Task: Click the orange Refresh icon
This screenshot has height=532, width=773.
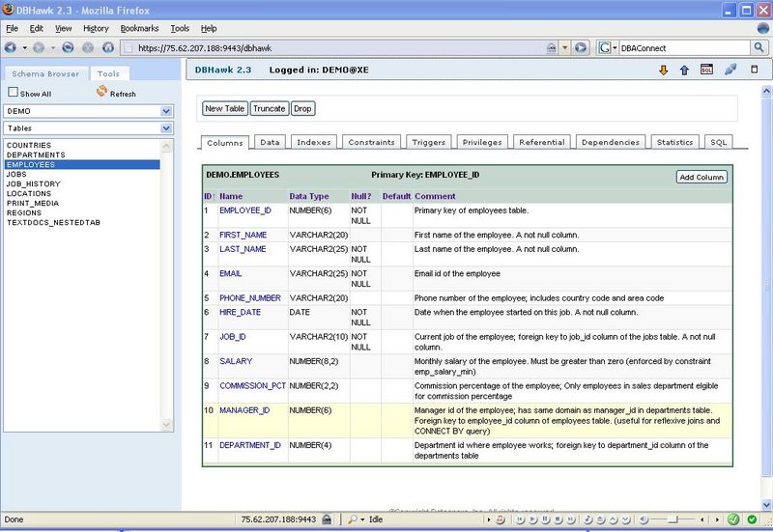Action: click(x=102, y=91)
